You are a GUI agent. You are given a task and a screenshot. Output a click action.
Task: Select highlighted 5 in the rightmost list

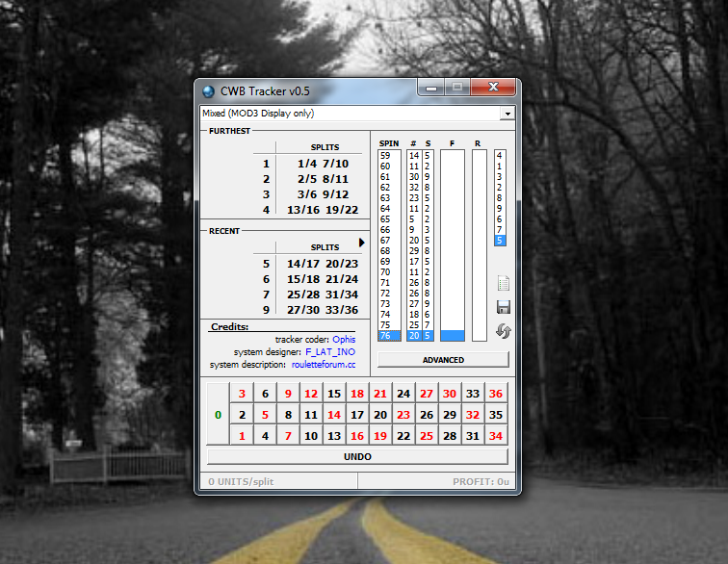(500, 240)
